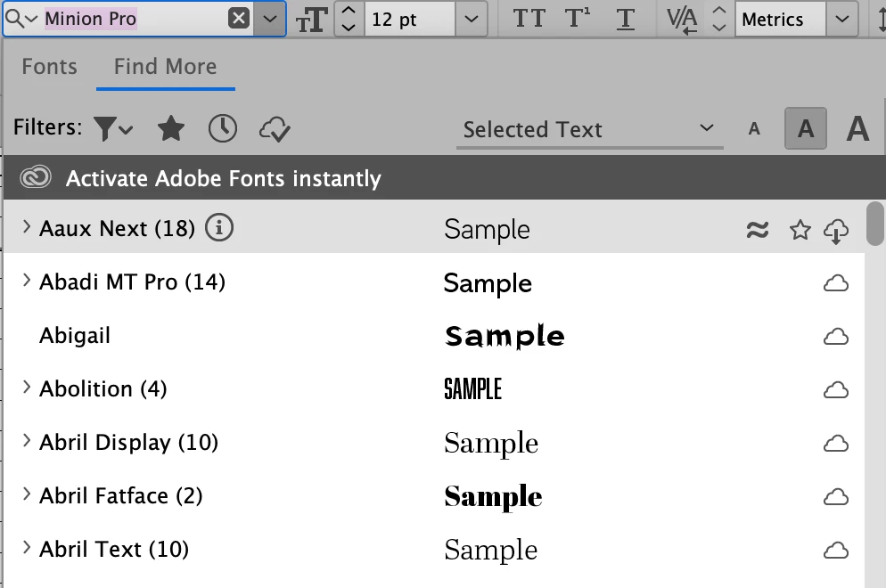The image size is (886, 588).
Task: Clear the Minion Pro font field
Action: pyautogui.click(x=239, y=19)
